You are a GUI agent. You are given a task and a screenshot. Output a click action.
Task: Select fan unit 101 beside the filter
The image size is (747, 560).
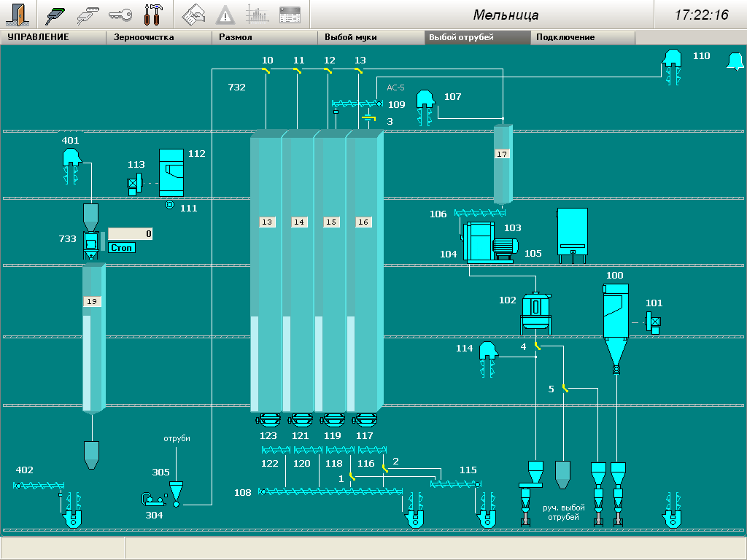[x=653, y=321]
